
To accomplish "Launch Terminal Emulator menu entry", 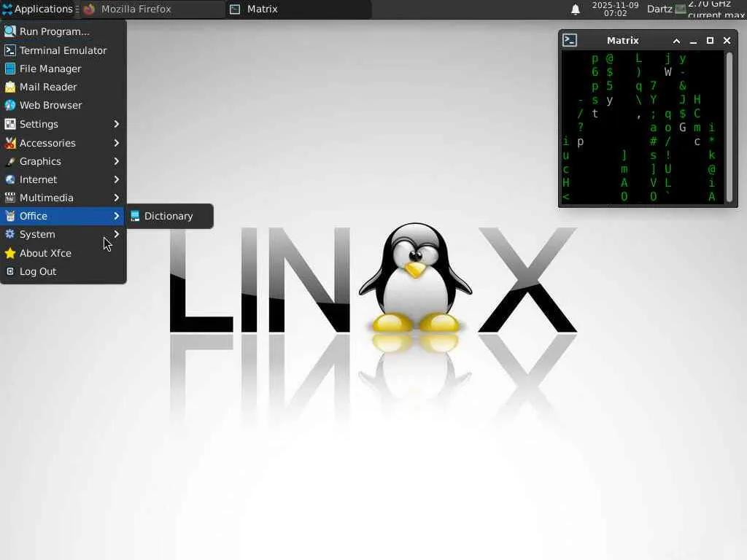I will [x=63, y=50].
